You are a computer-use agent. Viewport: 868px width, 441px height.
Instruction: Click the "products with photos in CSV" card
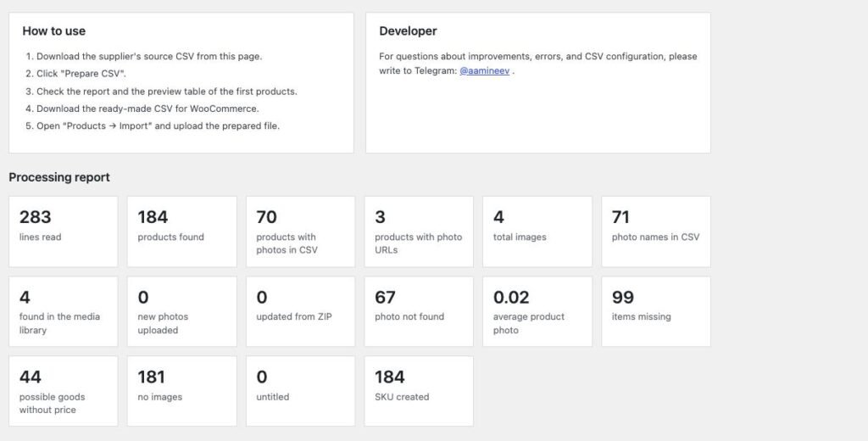click(301, 232)
